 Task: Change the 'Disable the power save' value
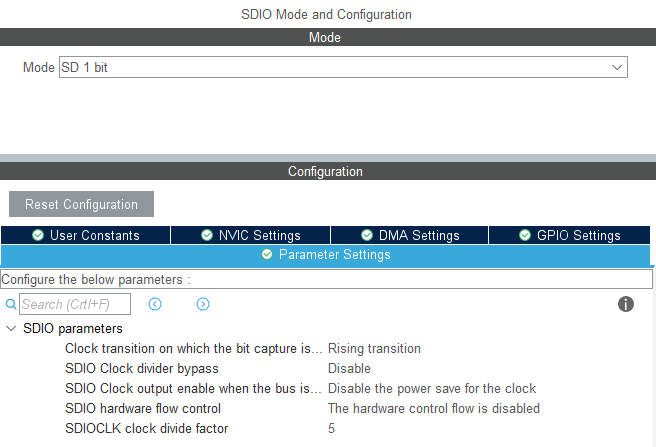click(432, 388)
